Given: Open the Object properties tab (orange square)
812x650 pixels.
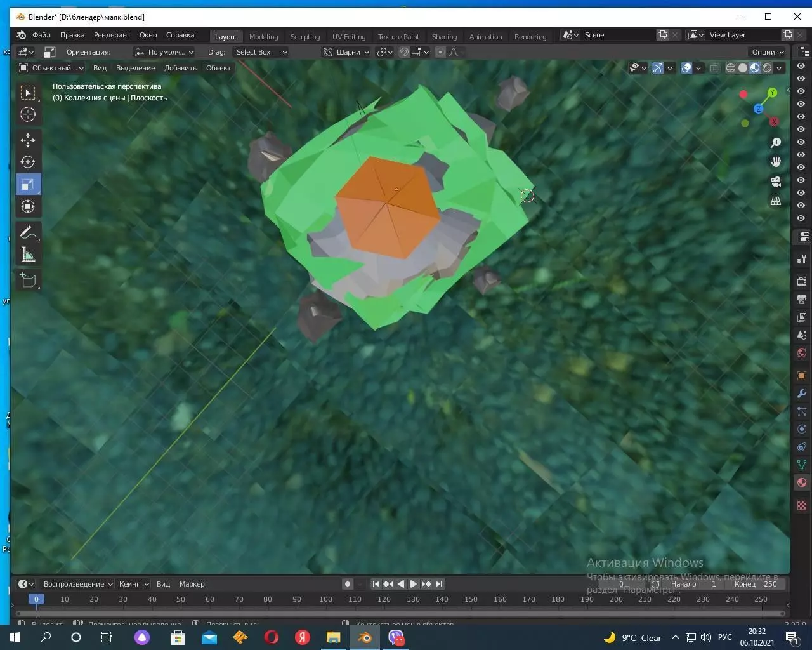Looking at the screenshot, I should tap(802, 376).
